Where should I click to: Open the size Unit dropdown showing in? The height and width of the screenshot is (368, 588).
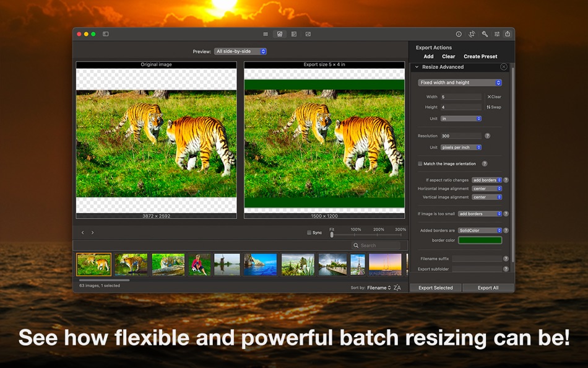[461, 119]
